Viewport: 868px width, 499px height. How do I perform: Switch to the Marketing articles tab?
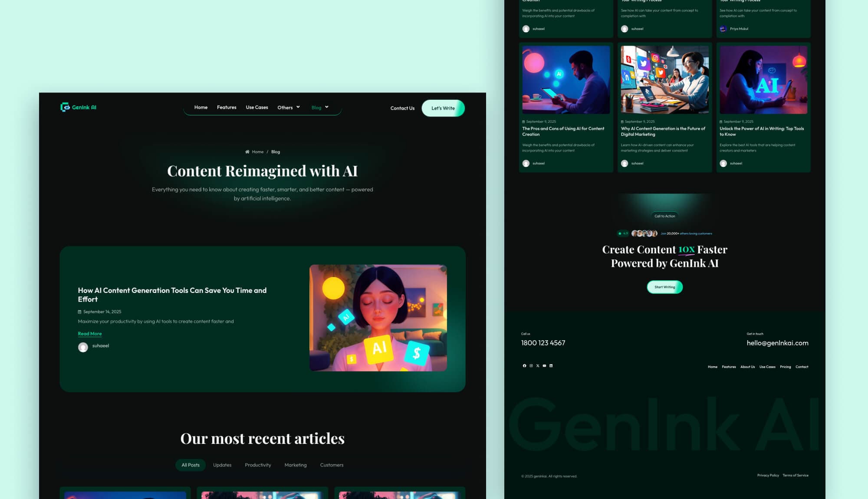(295, 465)
